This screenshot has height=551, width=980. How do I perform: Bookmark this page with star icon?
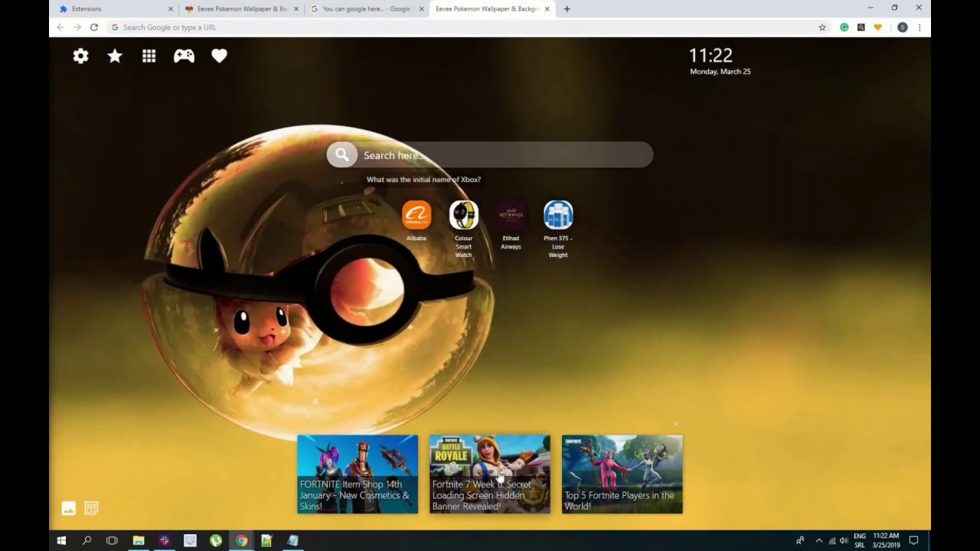[x=822, y=28]
